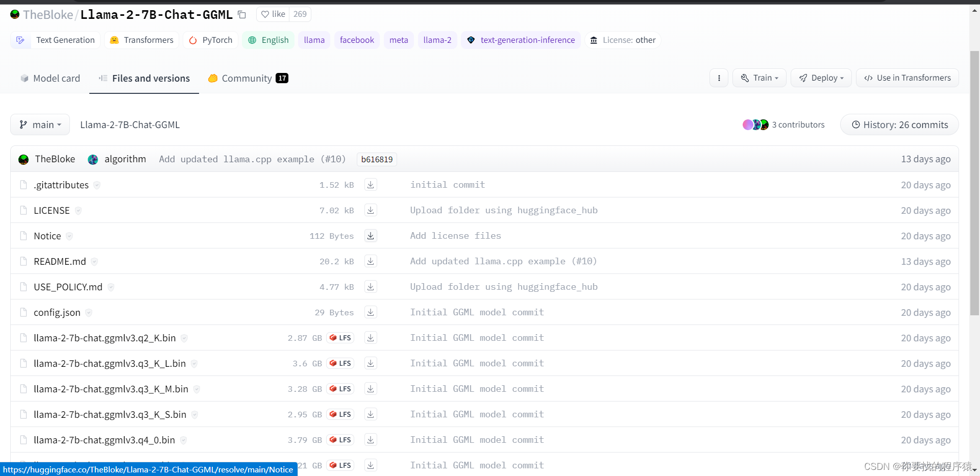Download llama-2-7b-chat.ggmlv3.q4_0.bin
The height and width of the screenshot is (476, 980).
coord(371,440)
